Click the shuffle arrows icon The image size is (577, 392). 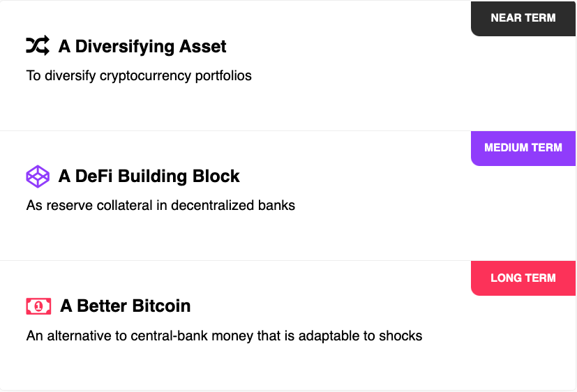(x=38, y=46)
